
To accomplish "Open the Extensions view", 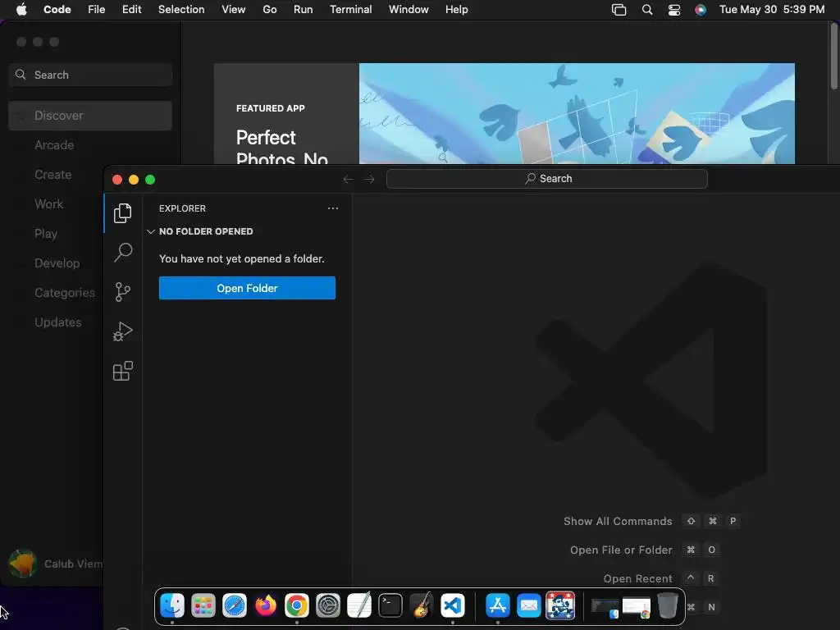I will tap(123, 371).
